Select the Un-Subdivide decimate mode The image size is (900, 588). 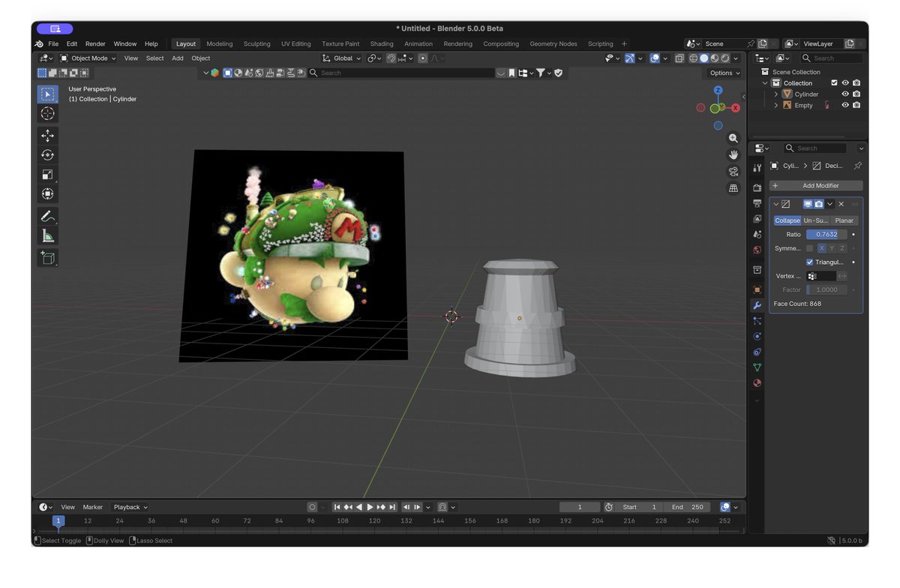tap(816, 220)
